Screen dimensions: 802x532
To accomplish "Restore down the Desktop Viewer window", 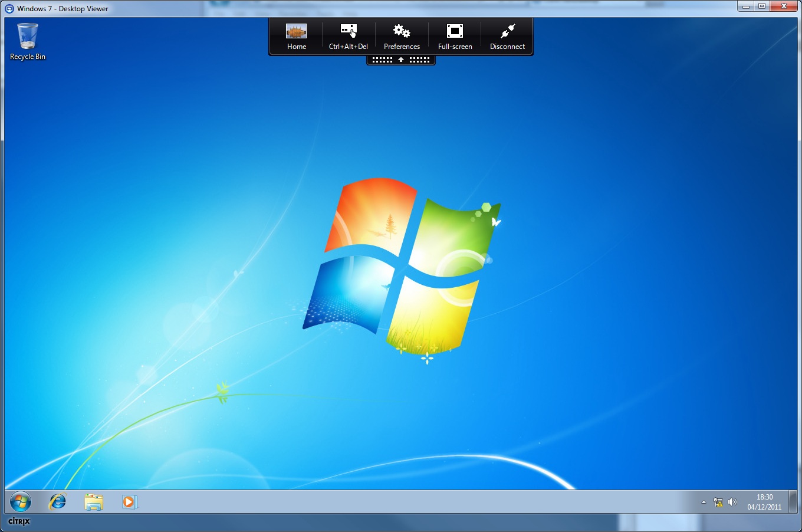I will pos(762,6).
